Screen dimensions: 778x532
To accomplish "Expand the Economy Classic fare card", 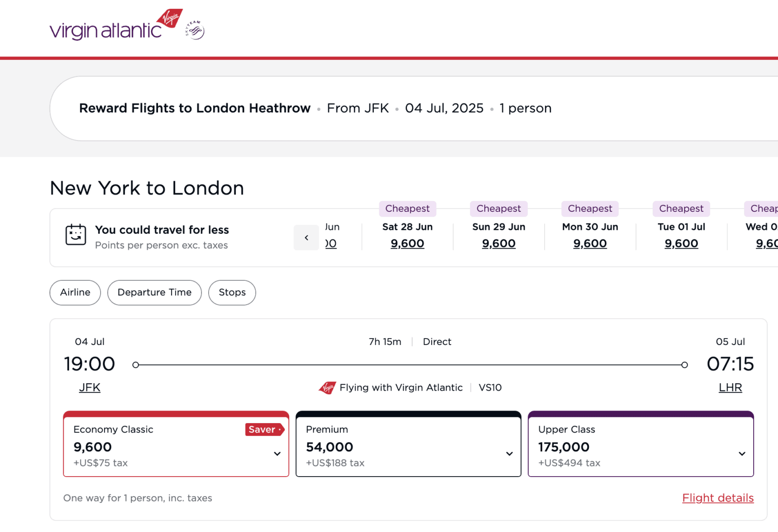I will (x=277, y=453).
